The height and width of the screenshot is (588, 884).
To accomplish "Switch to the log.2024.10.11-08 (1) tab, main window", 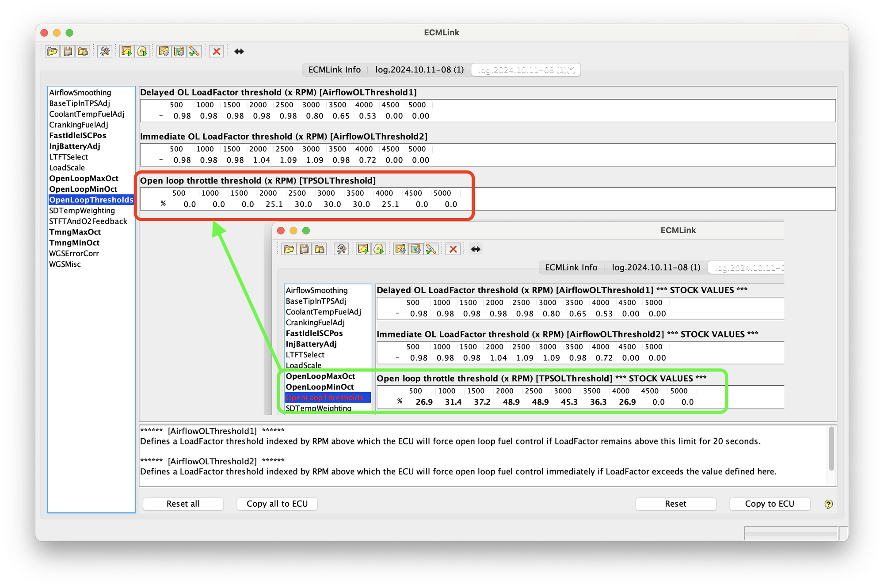I will pyautogui.click(x=419, y=70).
